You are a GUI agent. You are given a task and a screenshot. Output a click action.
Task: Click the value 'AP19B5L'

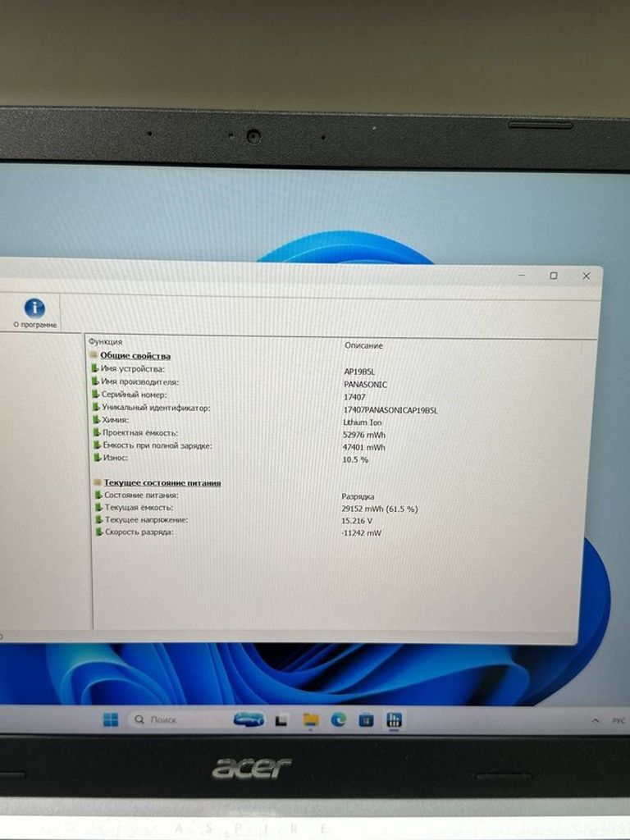coord(359,372)
